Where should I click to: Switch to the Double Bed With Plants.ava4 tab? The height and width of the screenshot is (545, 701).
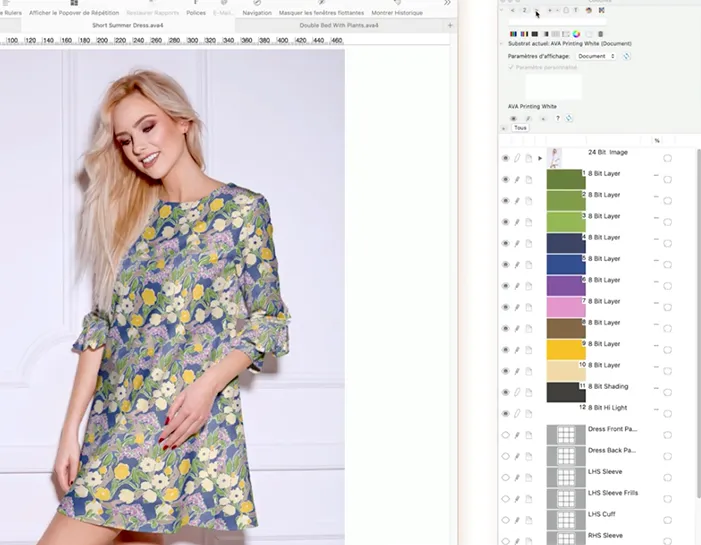(x=339, y=24)
